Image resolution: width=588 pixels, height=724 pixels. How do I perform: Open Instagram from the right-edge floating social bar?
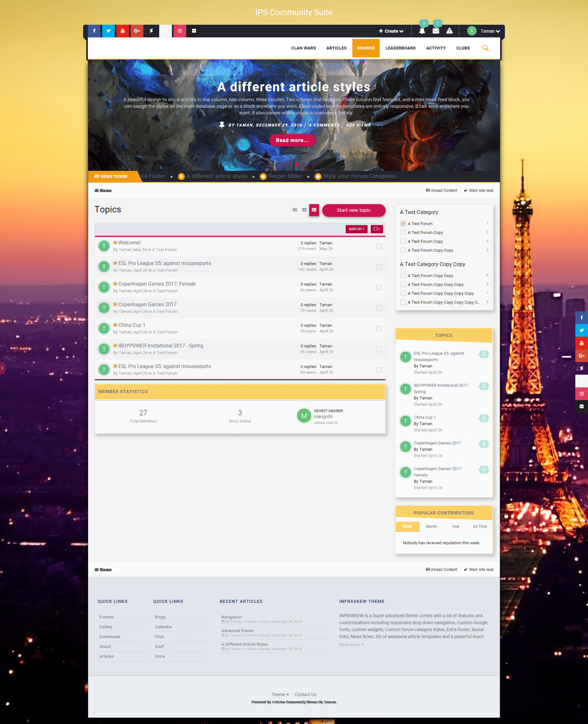[582, 394]
